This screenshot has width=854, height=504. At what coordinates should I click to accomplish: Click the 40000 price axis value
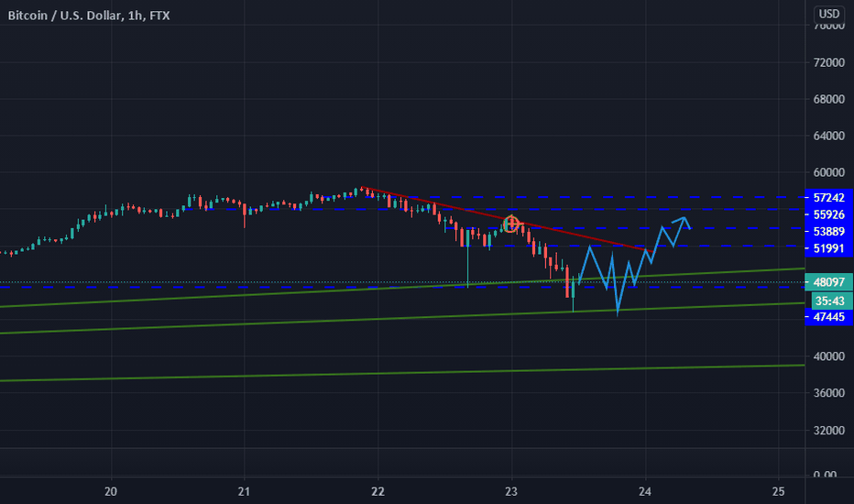(x=828, y=356)
